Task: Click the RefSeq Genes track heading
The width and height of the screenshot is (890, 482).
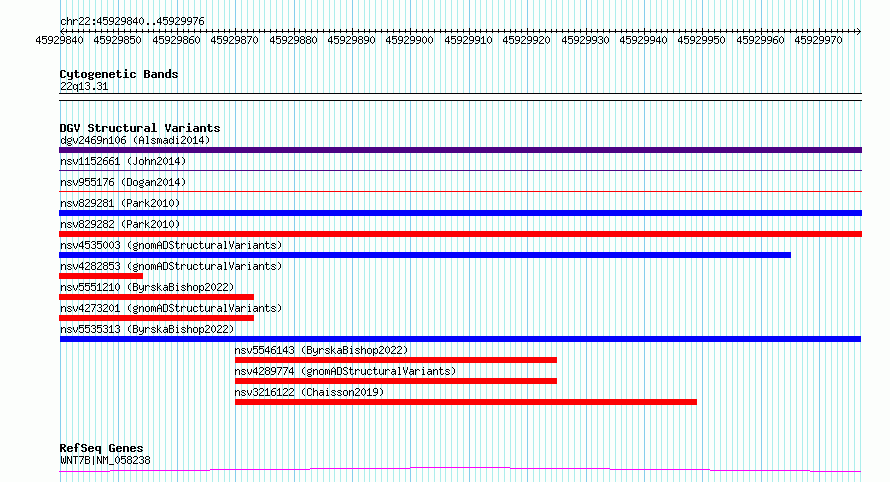Action: [x=101, y=448]
